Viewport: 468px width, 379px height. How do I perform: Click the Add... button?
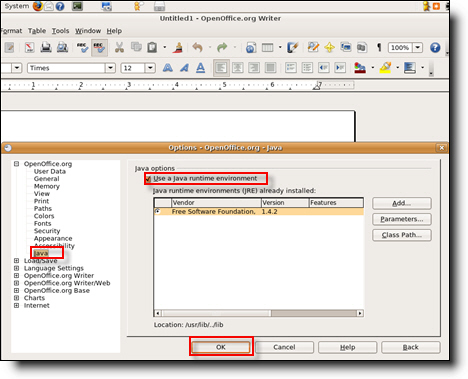(x=402, y=203)
